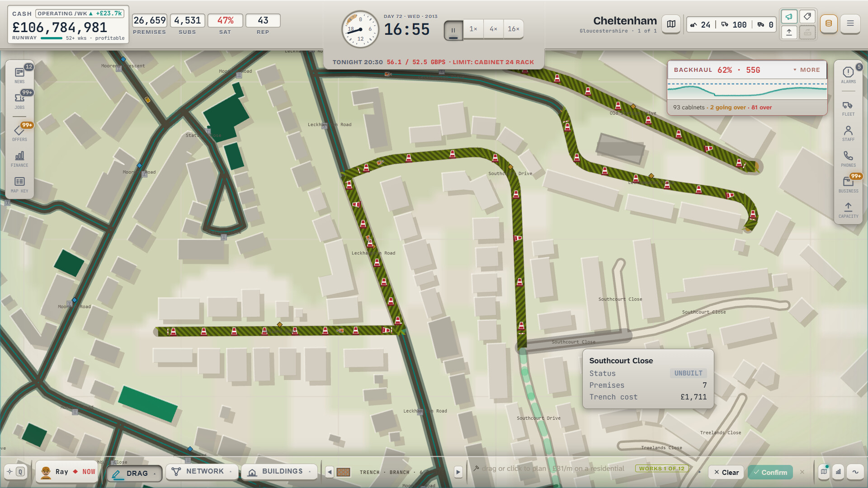Open the BUILDINGS menu dropdown
Screen dimensions: 868x488
(x=279, y=471)
